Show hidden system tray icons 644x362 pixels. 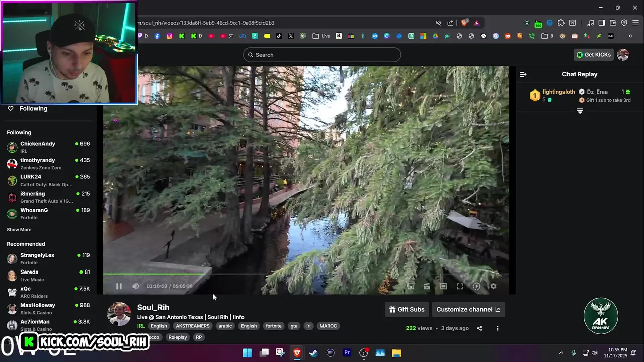(561, 353)
